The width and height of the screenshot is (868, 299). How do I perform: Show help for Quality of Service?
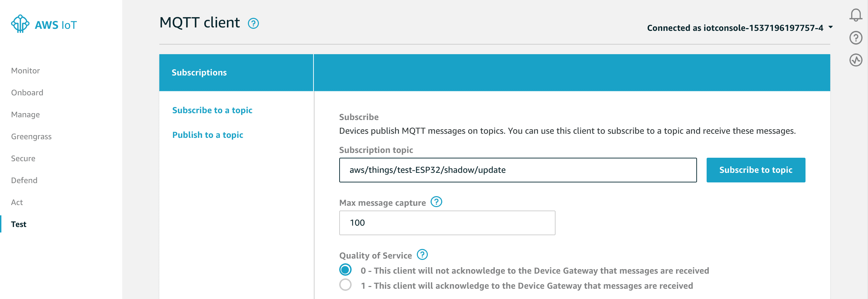[422, 254]
